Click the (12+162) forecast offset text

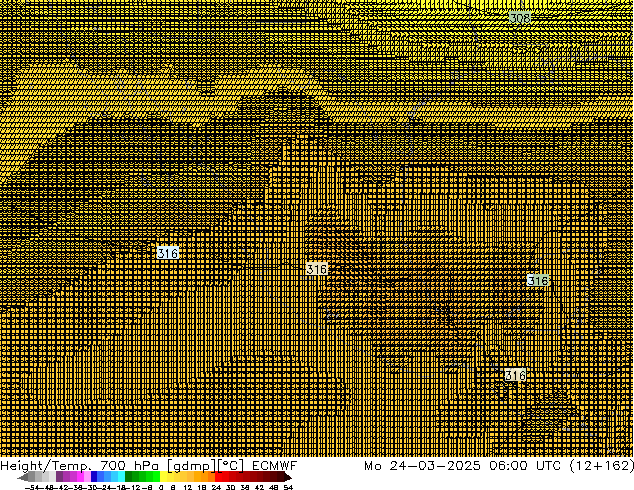pos(601,466)
